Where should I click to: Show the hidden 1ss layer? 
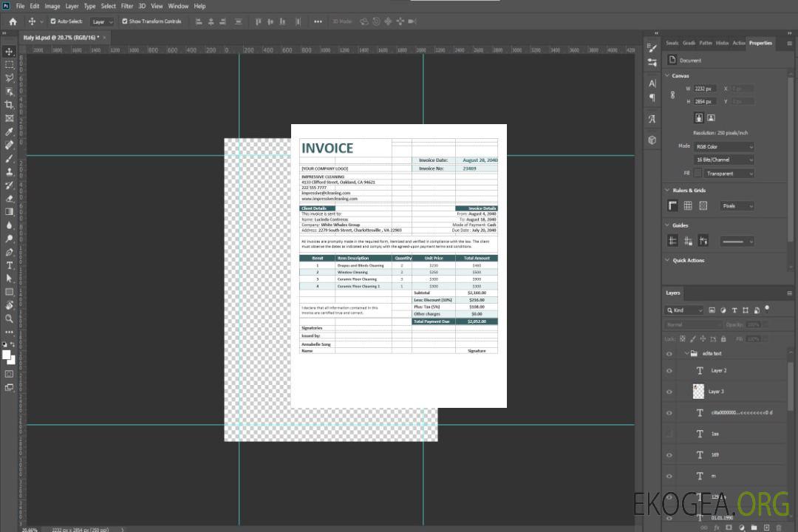tap(669, 434)
